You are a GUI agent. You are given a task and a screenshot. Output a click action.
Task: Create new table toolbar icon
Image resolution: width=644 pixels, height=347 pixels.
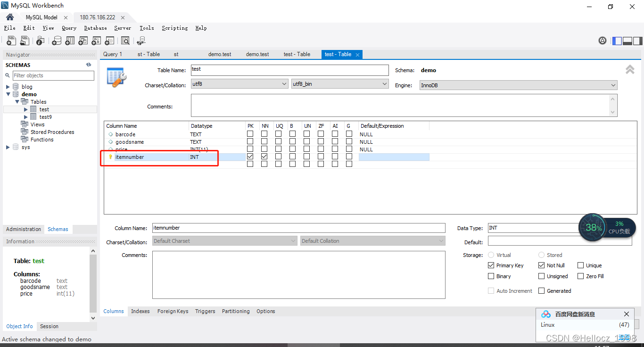(x=70, y=41)
